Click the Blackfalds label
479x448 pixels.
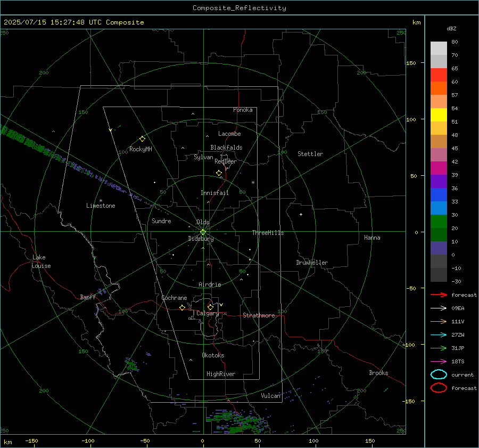[x=226, y=148]
